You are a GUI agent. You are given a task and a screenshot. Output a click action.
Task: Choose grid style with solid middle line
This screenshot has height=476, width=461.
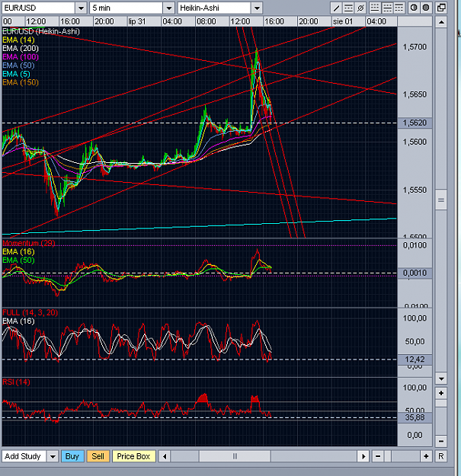pyautogui.click(x=387, y=8)
